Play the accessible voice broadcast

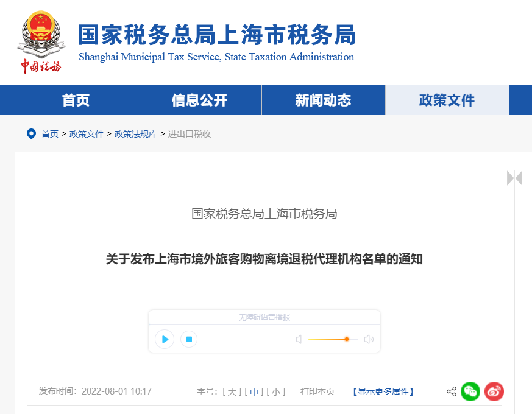click(165, 339)
